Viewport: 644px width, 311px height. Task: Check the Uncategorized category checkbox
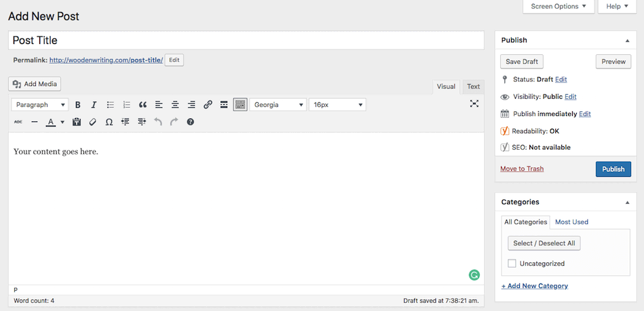point(512,264)
